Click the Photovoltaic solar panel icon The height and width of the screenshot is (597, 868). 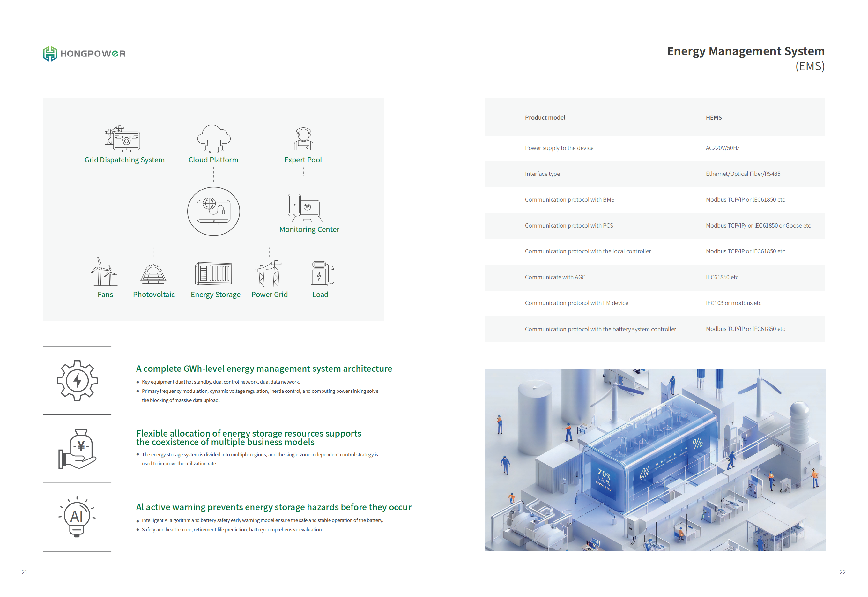[x=153, y=274]
